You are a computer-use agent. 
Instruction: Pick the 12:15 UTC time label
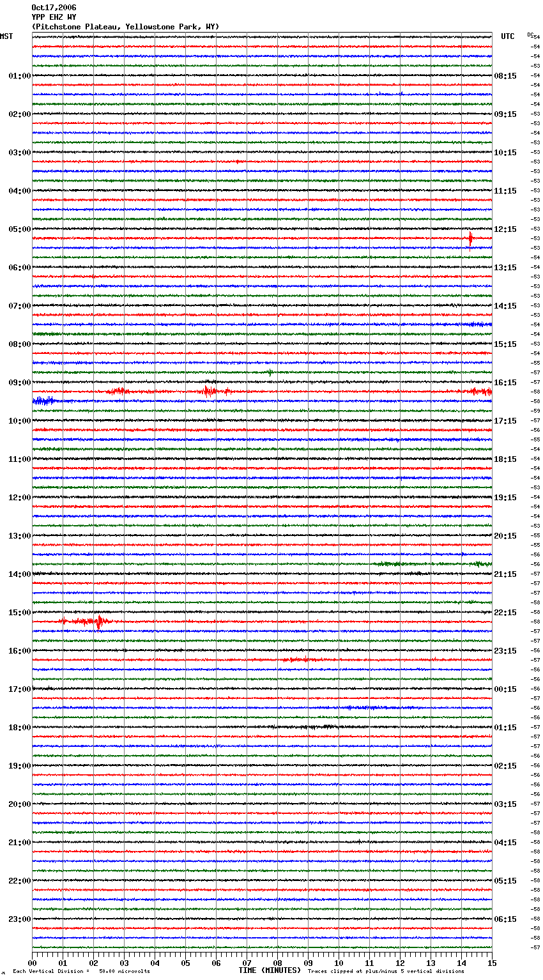coord(505,229)
